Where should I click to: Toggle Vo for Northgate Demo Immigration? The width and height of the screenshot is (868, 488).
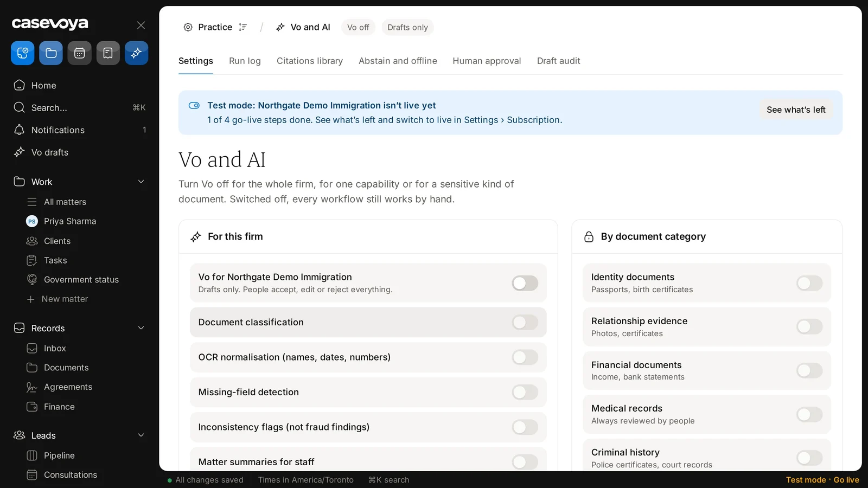[x=525, y=283]
